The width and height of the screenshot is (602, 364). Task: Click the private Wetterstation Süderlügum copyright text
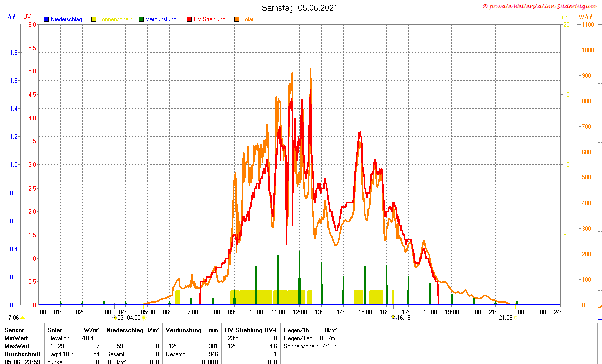click(540, 6)
